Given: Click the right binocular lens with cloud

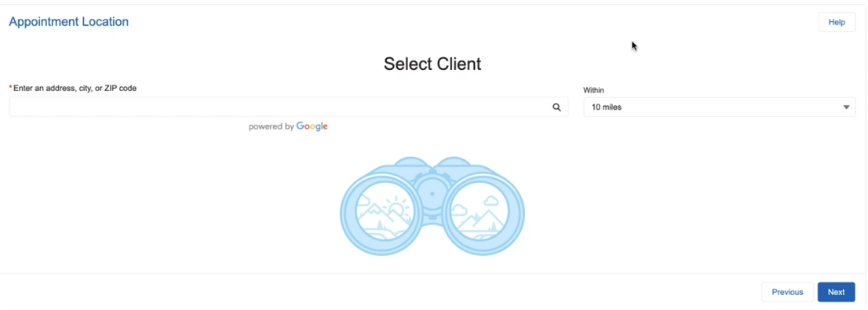Looking at the screenshot, I should click(480, 211).
